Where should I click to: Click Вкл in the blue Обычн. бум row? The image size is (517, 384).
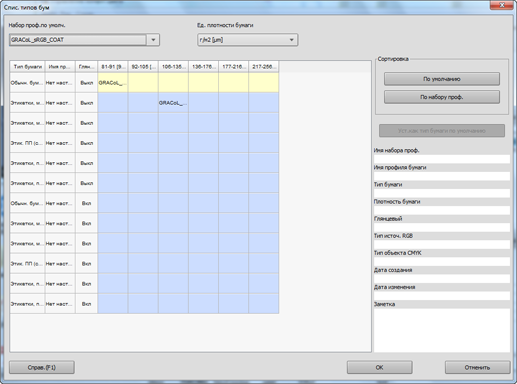87,203
